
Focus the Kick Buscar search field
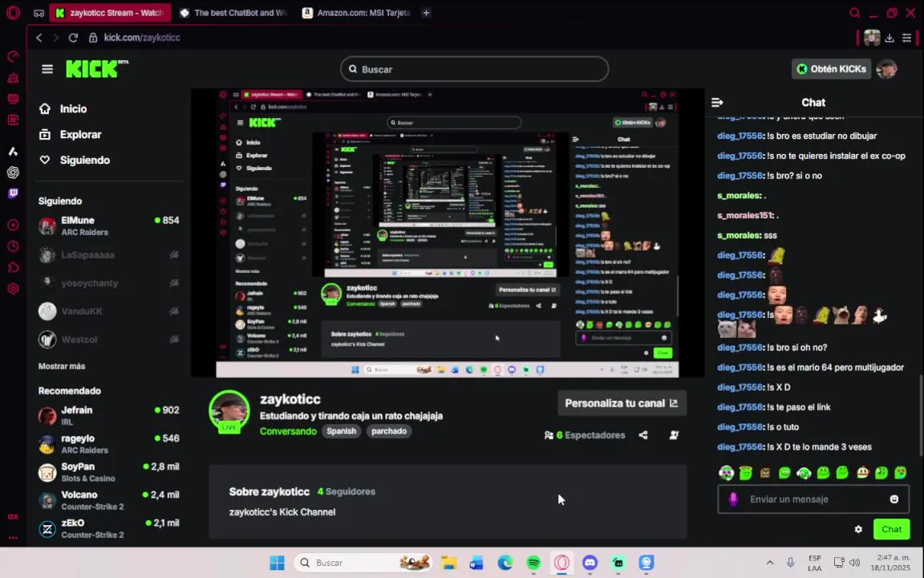point(474,69)
